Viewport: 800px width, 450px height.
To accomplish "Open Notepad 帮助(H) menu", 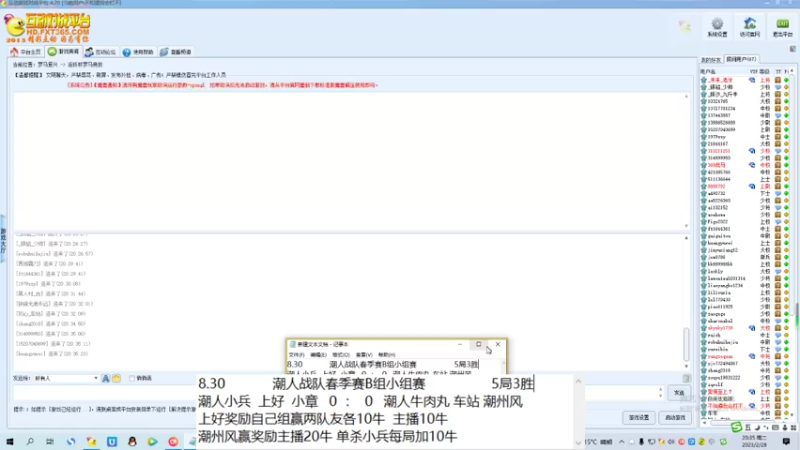I will [387, 355].
